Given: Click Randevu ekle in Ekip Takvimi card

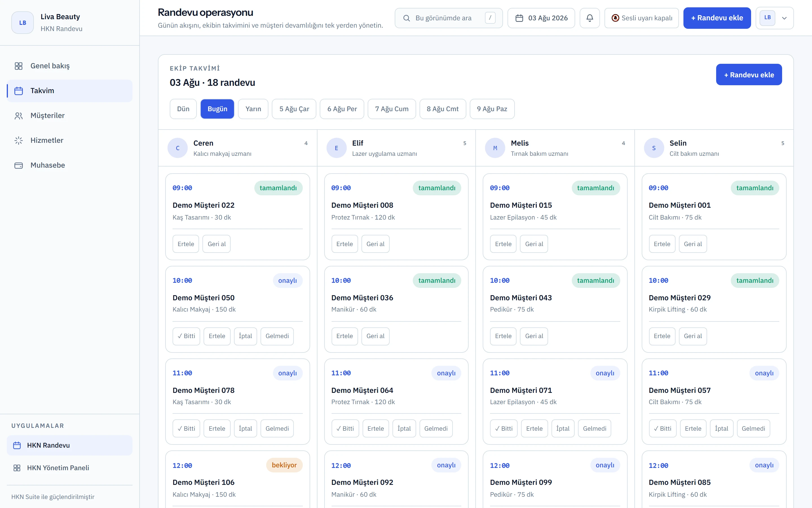Looking at the screenshot, I should 749,75.
